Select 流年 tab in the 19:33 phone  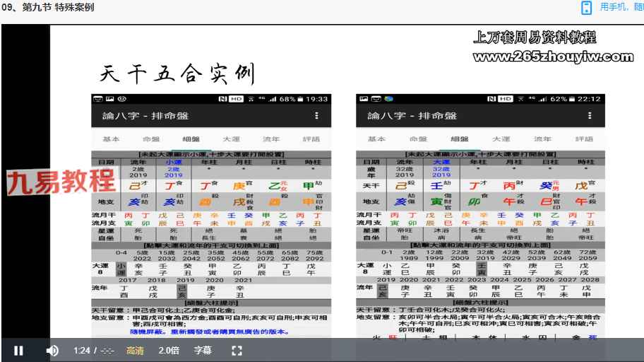tap(271, 139)
